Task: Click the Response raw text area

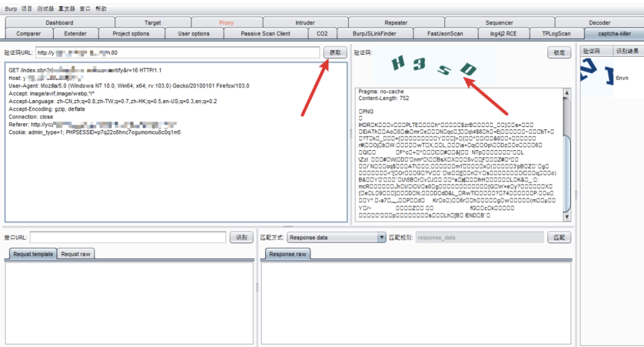Action: point(416,303)
